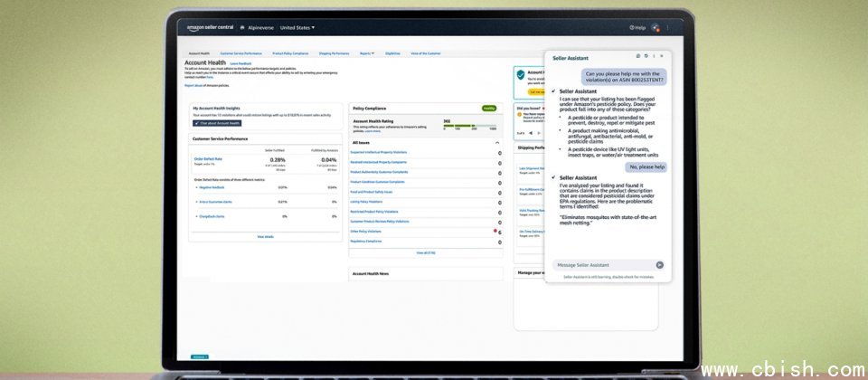The image size is (868, 380).
Task: Open Other Policy Violations
Action: tap(365, 231)
